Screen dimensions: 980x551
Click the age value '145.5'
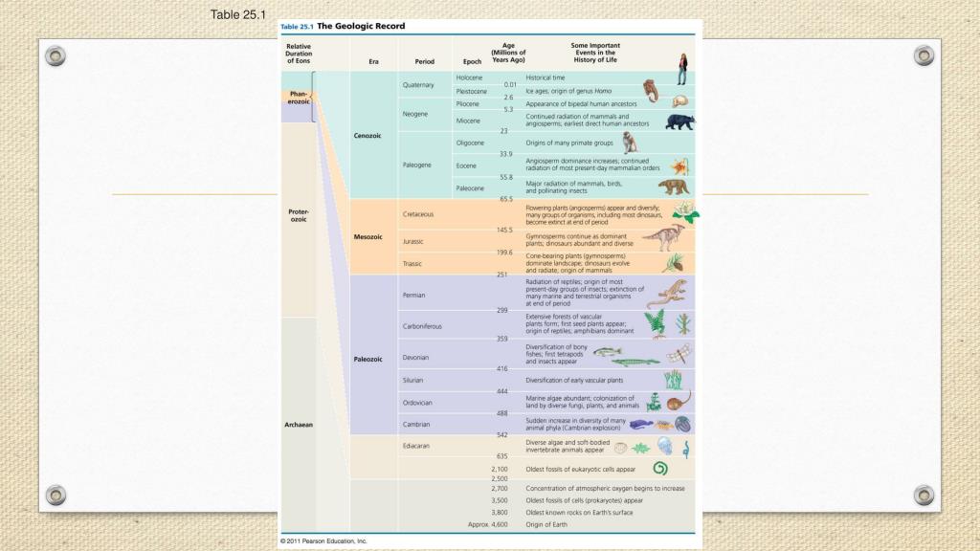(504, 230)
